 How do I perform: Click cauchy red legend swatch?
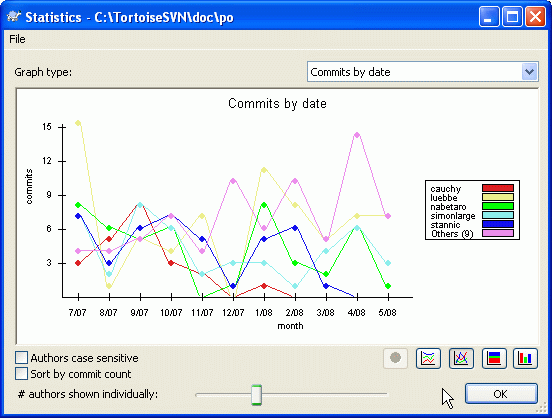click(498, 188)
